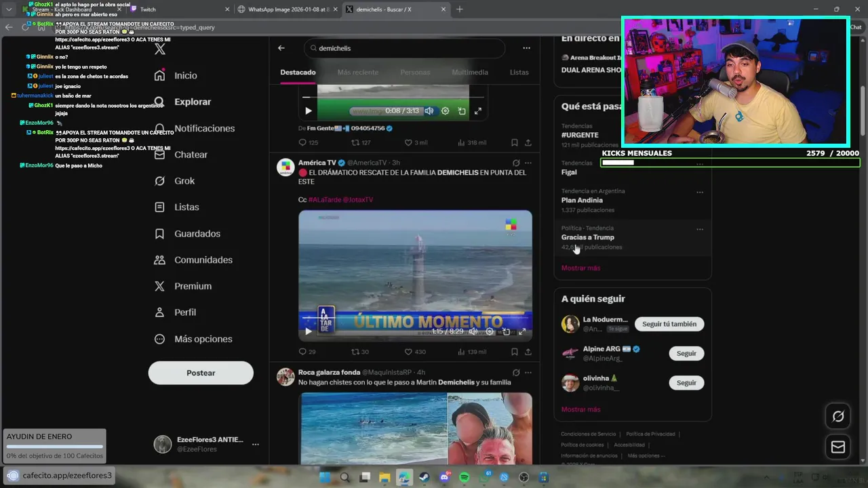The height and width of the screenshot is (488, 868).
Task: Bookmark the América TV post
Action: [515, 352]
